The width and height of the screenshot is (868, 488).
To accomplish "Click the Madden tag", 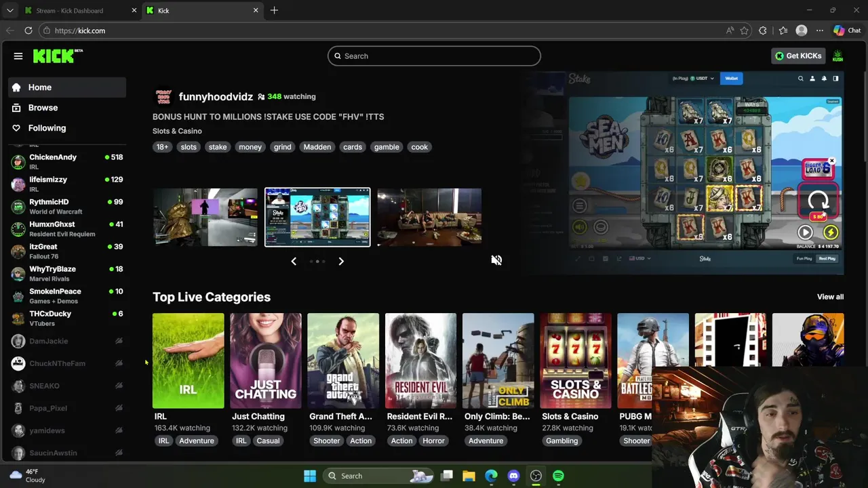I will pyautogui.click(x=317, y=147).
